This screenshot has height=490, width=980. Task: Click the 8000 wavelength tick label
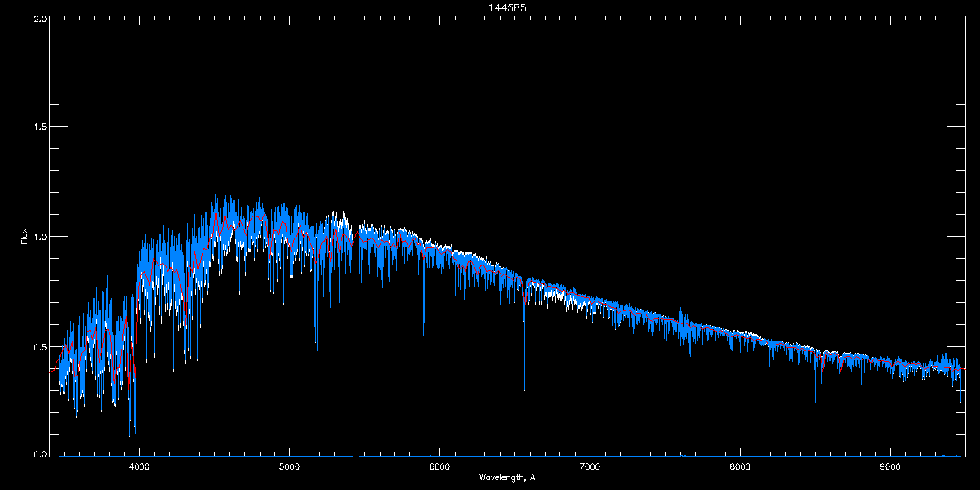[740, 467]
